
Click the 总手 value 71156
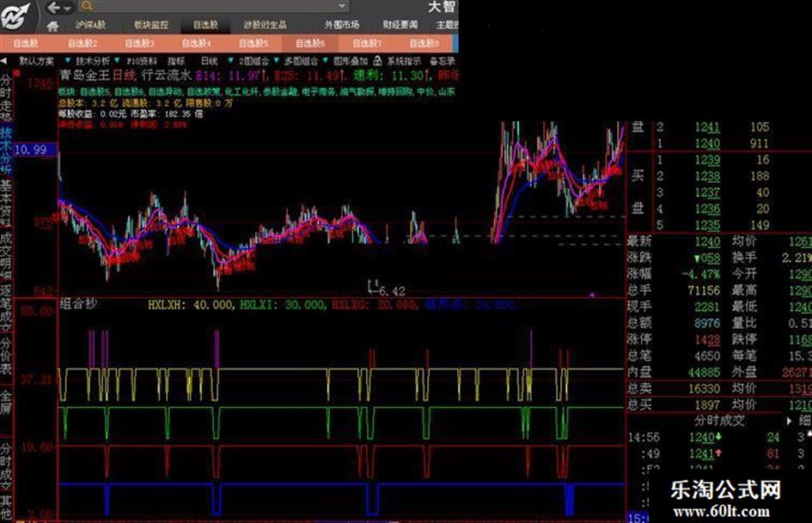pyautogui.click(x=704, y=290)
